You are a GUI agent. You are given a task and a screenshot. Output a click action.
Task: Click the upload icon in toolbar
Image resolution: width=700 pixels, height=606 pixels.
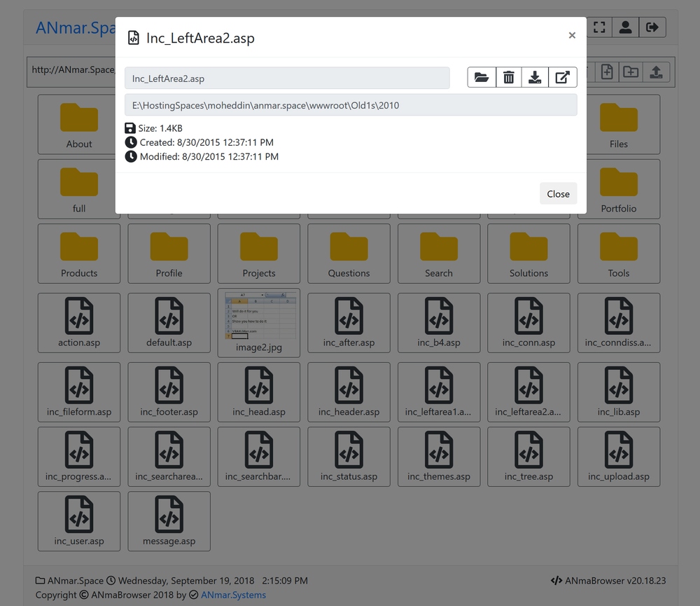coord(656,71)
